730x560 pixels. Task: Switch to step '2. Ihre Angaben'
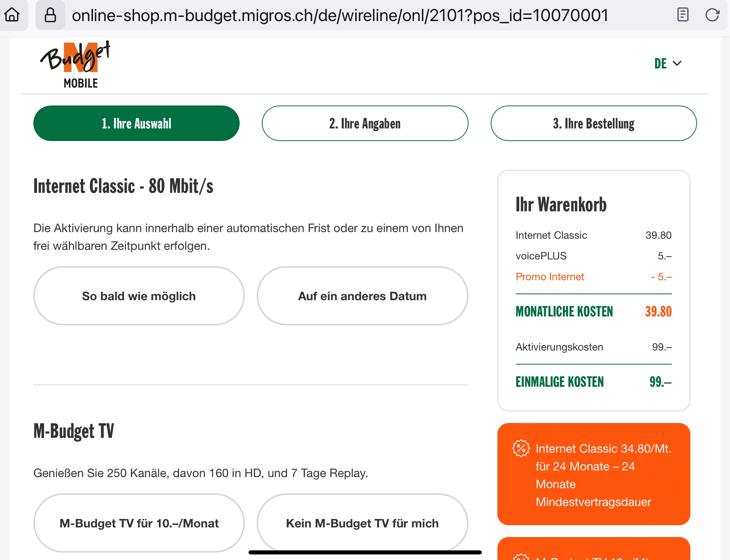tap(365, 123)
